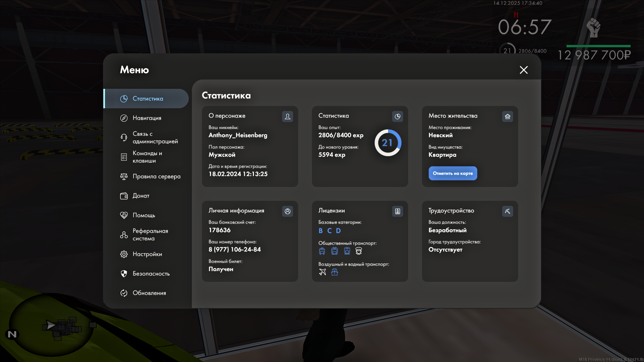Click the level 21 progress ring
This screenshot has width=644, height=362.
[387, 143]
